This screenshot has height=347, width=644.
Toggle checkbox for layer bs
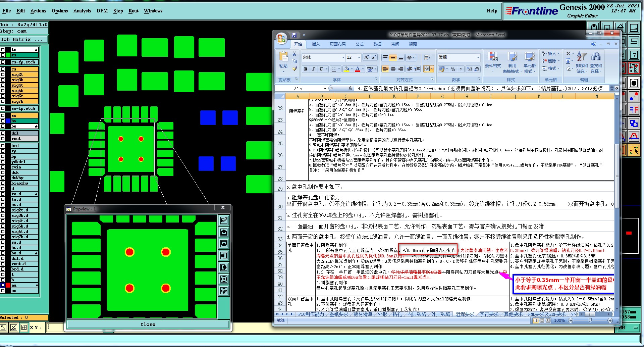(x=3, y=121)
